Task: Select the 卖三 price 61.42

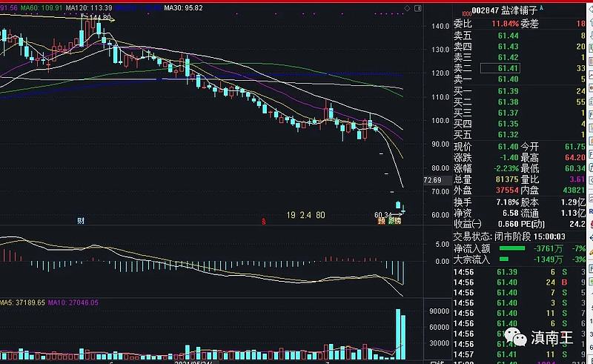Action: [508, 58]
